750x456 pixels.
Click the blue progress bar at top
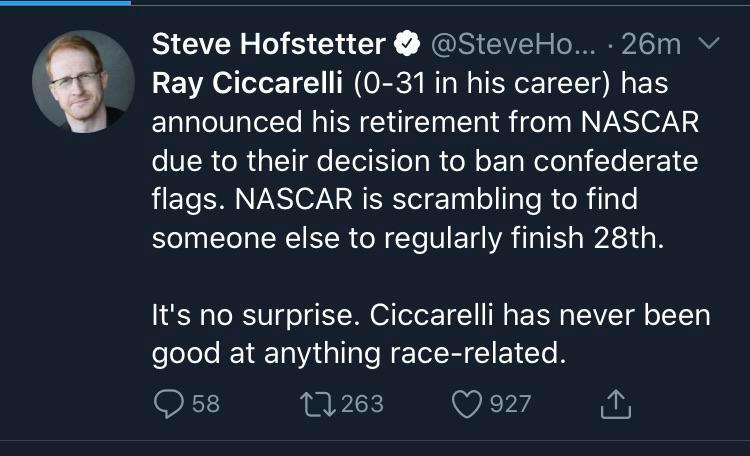coord(65,2)
